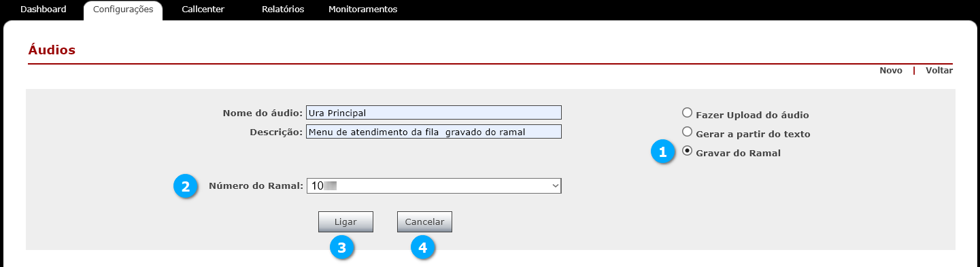Open the Monitoramentos tab

pos(362,10)
